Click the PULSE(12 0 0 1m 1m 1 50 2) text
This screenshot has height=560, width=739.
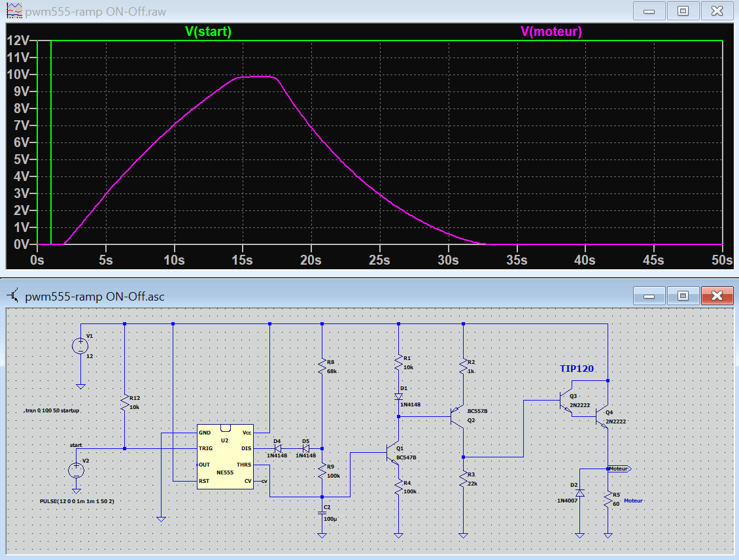(x=77, y=501)
